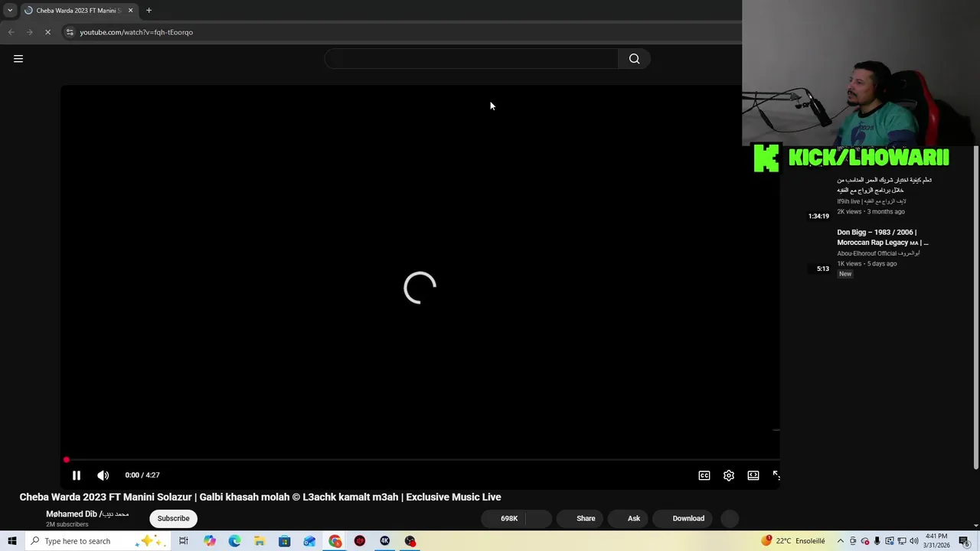Click the Ask button below the video
Image resolution: width=980 pixels, height=551 pixels.
(628, 518)
